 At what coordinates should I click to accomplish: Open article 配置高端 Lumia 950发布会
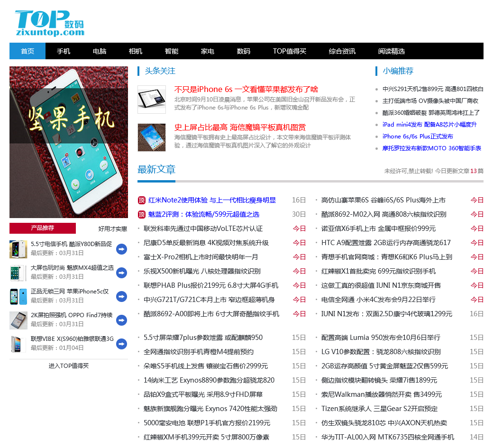381,338
